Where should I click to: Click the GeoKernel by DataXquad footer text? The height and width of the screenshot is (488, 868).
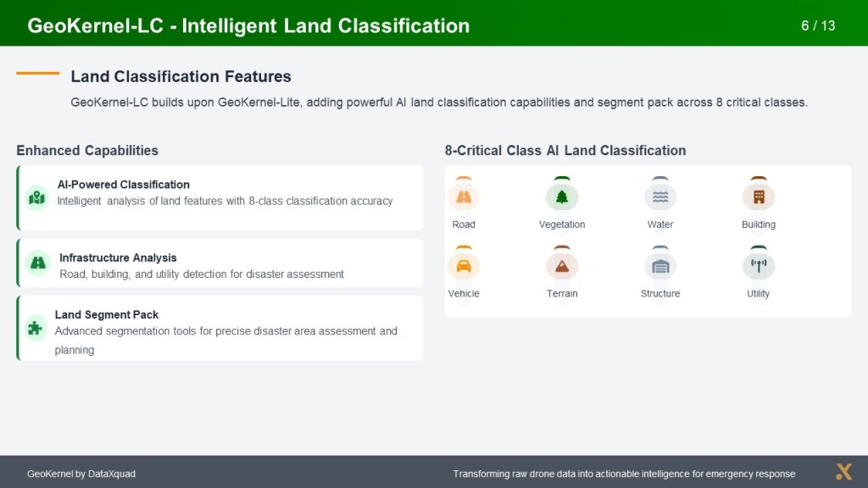tap(81, 474)
